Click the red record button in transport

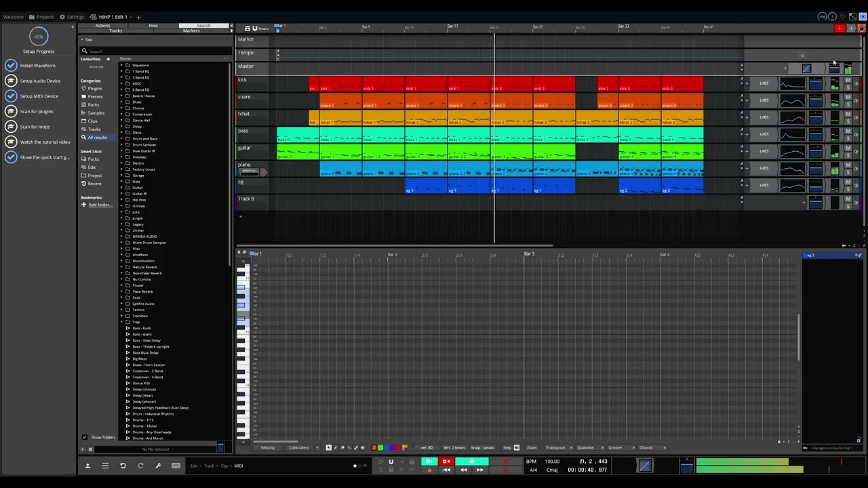click(446, 461)
